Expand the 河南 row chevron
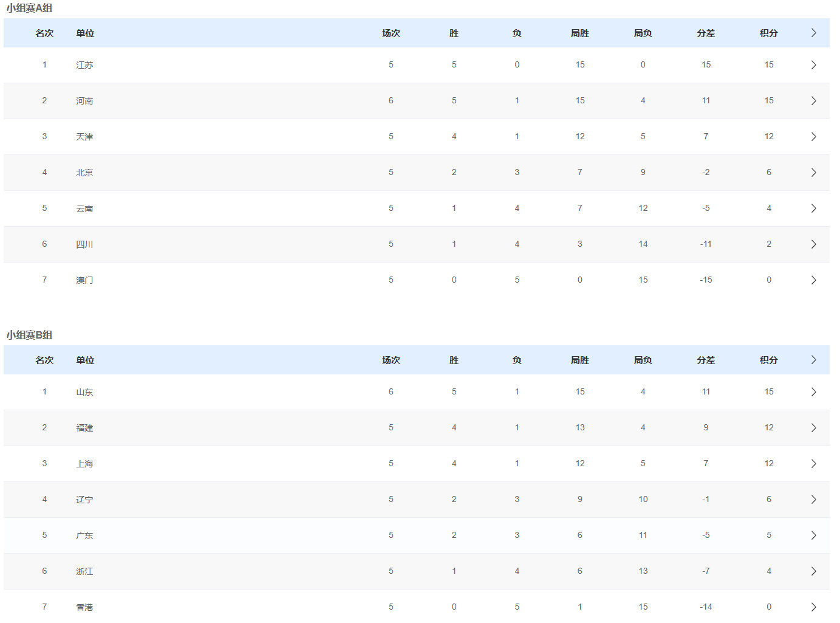The image size is (840, 623). tap(813, 101)
